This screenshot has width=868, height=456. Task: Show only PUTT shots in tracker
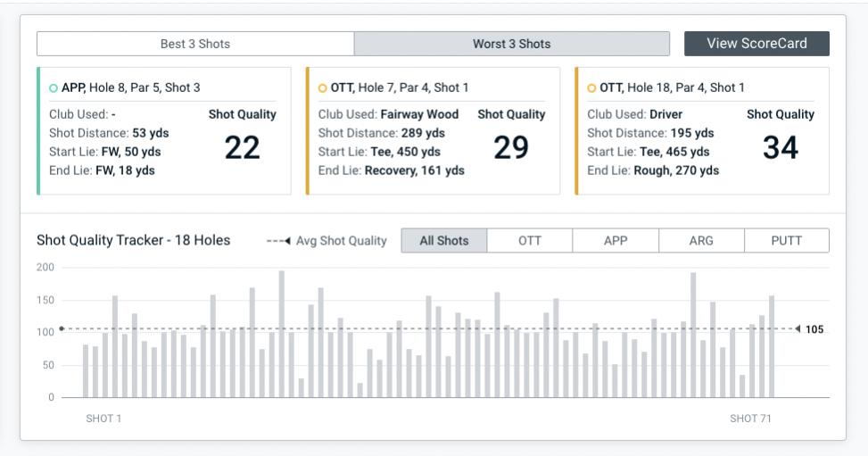[x=787, y=241]
